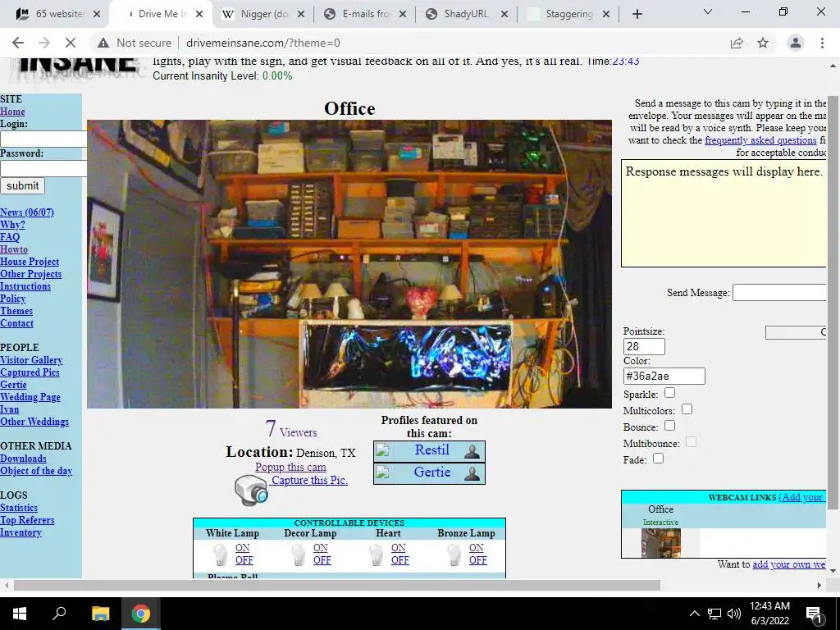Click the Office webcam thumbnail

661,543
